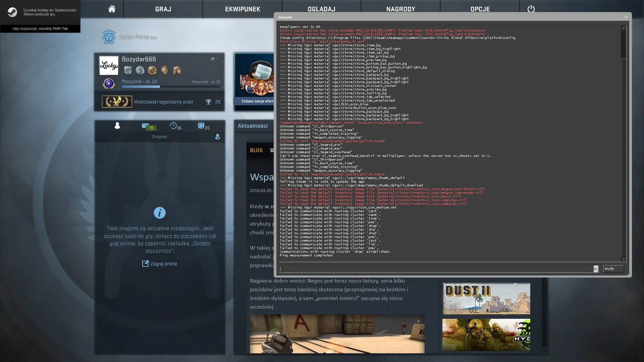Image resolution: width=644 pixels, height=362 pixels.
Task: Select the third bronze octagonal medal
Action: (152, 70)
